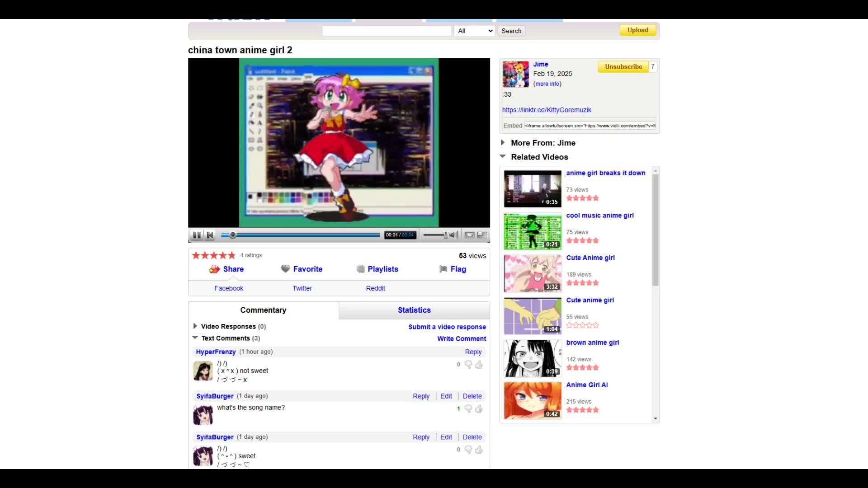Adjust the volume slider in the player

coord(435,235)
